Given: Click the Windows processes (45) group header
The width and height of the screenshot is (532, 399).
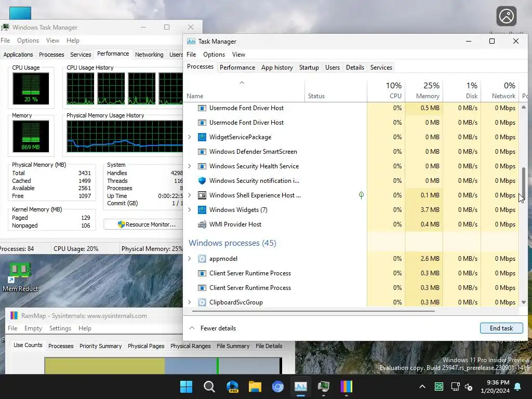Looking at the screenshot, I should pos(232,243).
